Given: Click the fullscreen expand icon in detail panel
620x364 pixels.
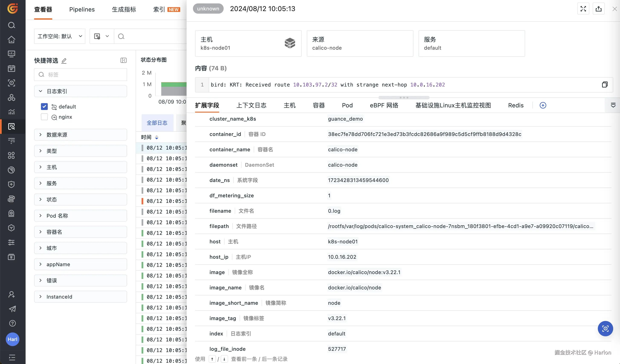Looking at the screenshot, I should coord(583,9).
